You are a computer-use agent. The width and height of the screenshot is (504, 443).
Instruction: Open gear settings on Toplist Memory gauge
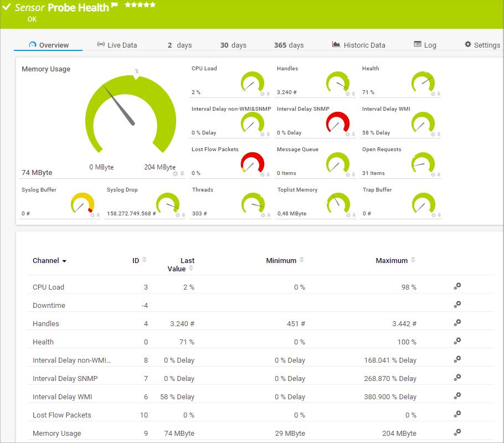(x=348, y=215)
